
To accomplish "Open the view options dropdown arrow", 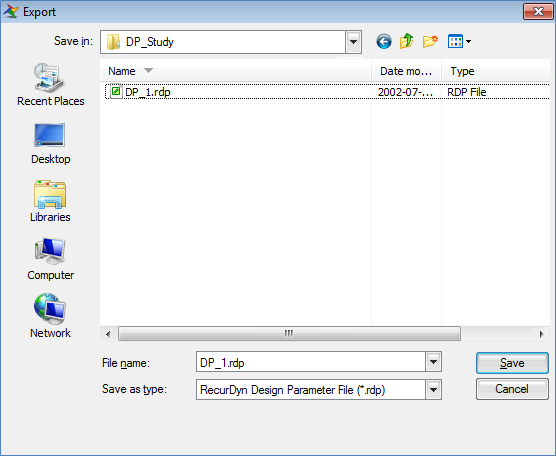I will [468, 41].
